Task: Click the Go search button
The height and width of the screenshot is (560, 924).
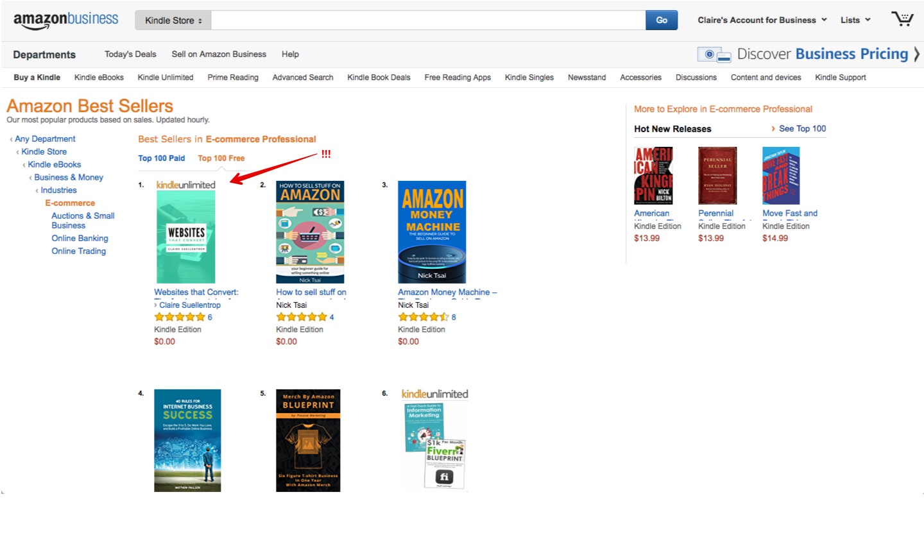Action: [x=662, y=21]
